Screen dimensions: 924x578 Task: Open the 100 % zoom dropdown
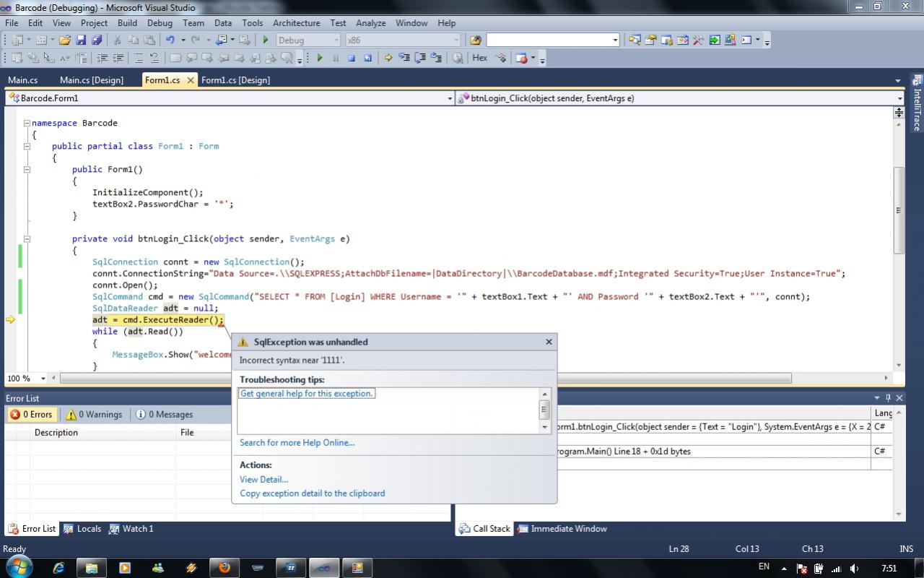pyautogui.click(x=43, y=378)
